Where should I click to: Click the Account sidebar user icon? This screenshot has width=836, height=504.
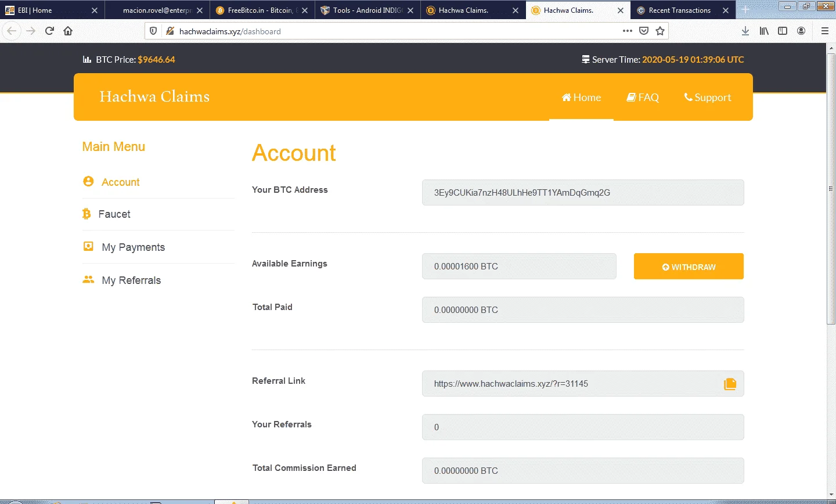88,181
